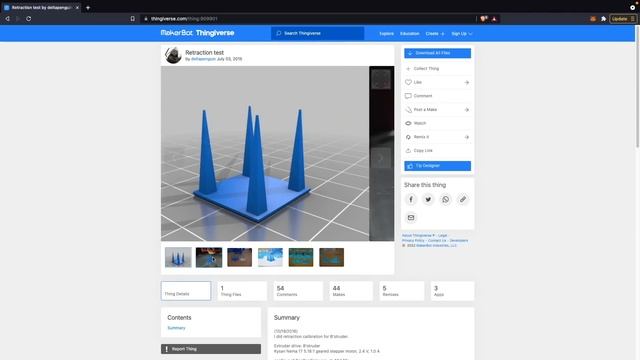Click the MetaMask fox extension icon
The height and width of the screenshot is (360, 640).
(593, 19)
